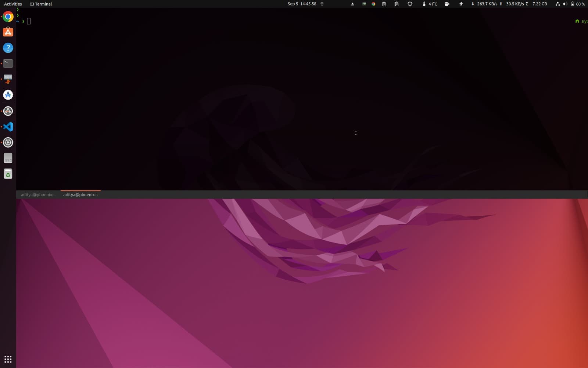Open Google Chrome from the dock
The image size is (588, 368).
click(x=8, y=17)
